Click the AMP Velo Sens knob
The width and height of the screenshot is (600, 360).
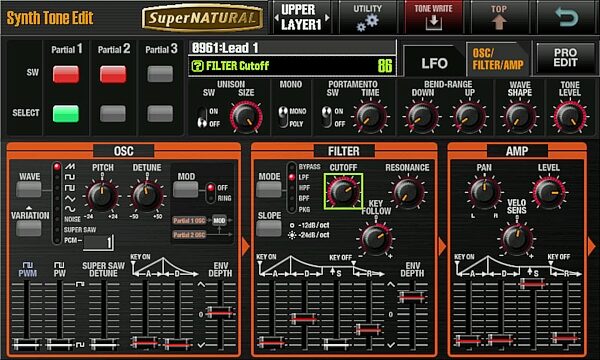517,238
